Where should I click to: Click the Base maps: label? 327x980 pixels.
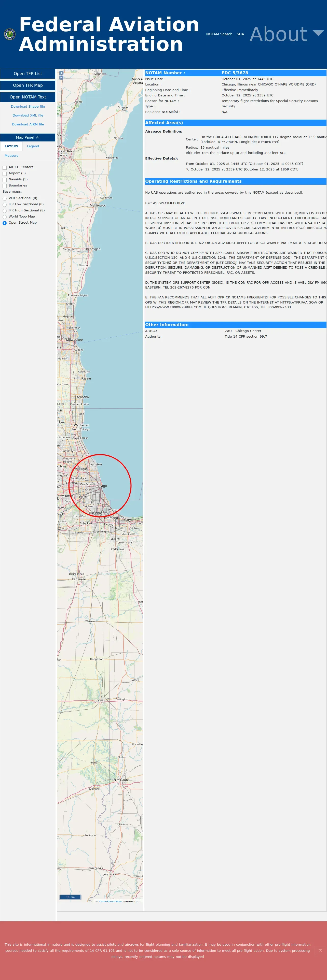coord(12,192)
